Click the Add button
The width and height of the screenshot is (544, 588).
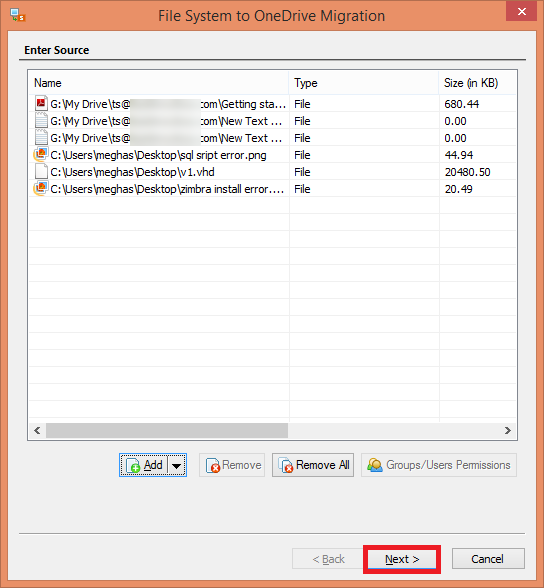pos(144,465)
